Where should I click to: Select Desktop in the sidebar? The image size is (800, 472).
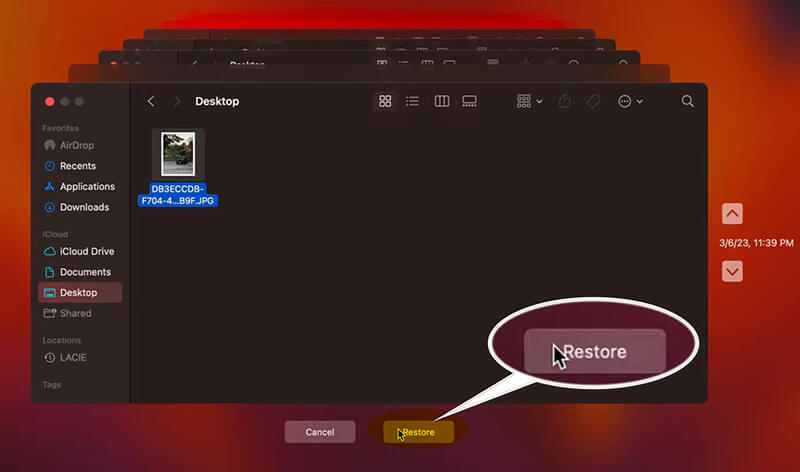click(80, 292)
